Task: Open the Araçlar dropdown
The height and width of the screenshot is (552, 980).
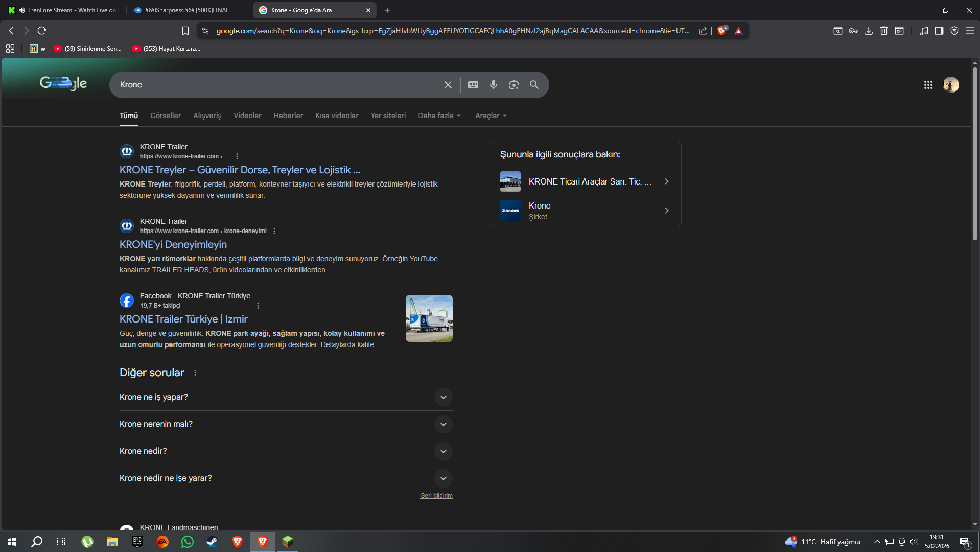Action: 491,116
